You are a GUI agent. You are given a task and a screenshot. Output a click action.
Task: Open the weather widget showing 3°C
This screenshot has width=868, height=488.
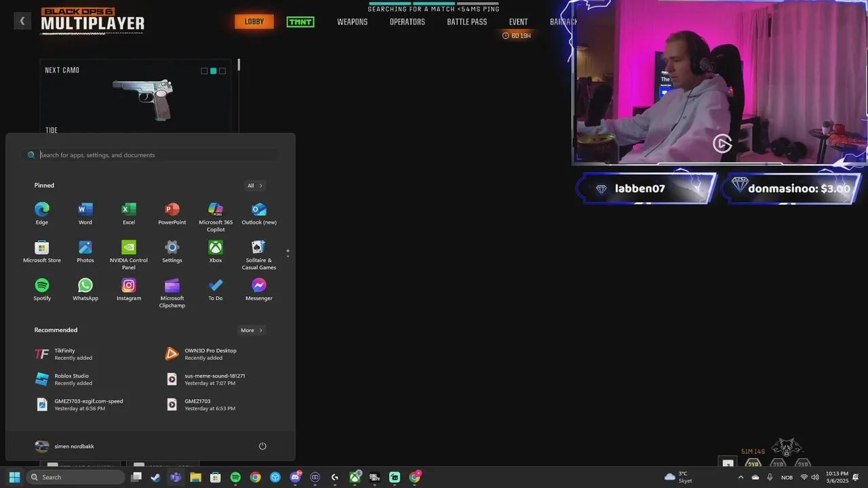tap(678, 477)
